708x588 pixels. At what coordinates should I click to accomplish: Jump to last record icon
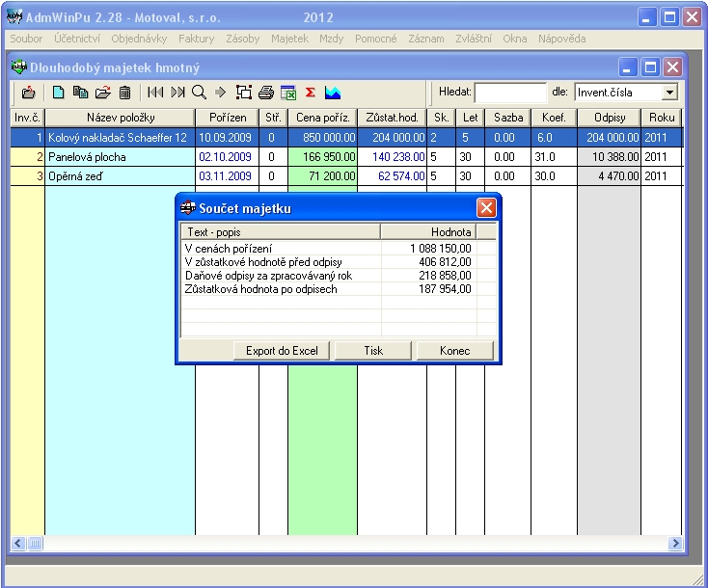[177, 93]
